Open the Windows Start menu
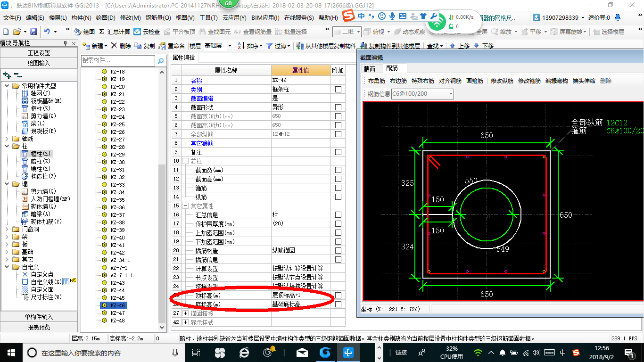The image size is (644, 362). (11, 352)
